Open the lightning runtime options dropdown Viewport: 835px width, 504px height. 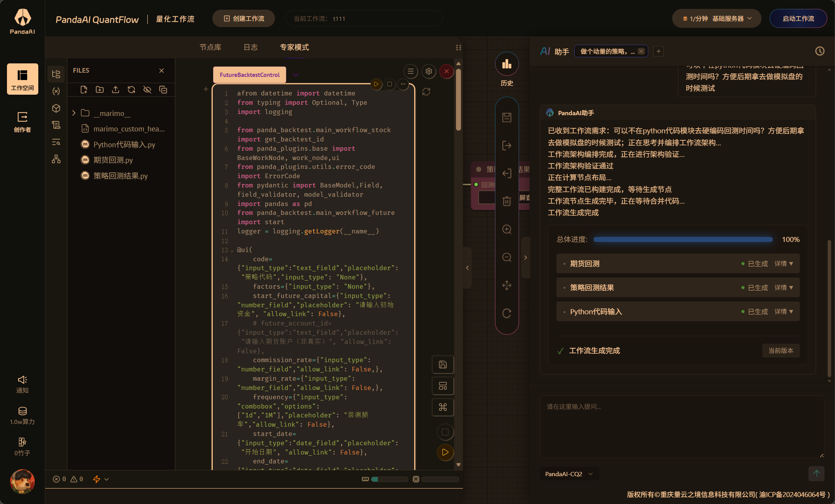click(101, 479)
